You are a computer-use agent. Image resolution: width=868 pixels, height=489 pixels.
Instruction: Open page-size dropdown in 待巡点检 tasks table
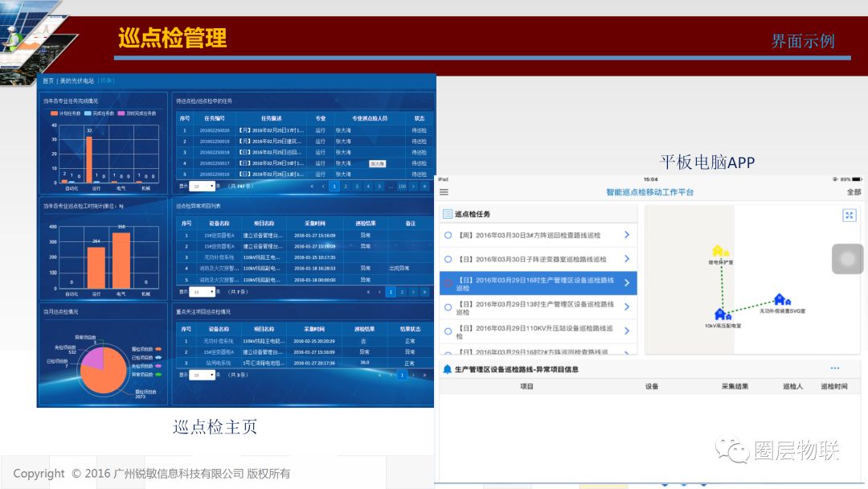[203, 186]
